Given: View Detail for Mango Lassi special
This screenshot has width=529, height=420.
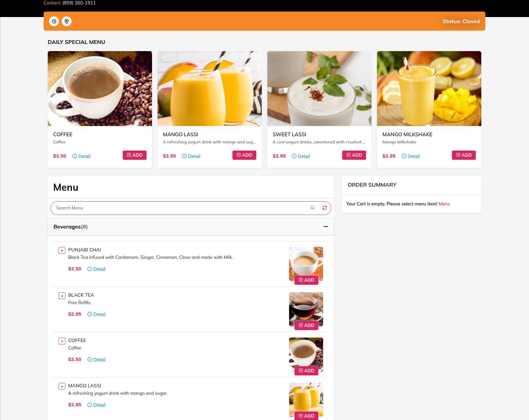Looking at the screenshot, I should (x=191, y=156).
